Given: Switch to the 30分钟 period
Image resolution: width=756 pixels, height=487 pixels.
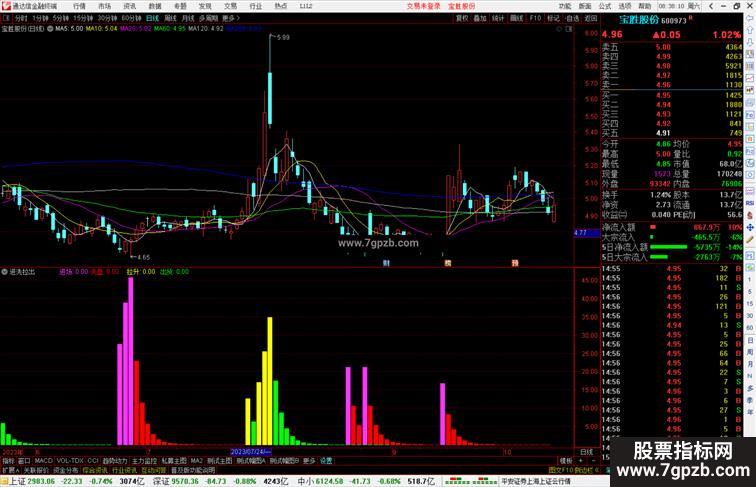Looking at the screenshot, I should 107,18.
